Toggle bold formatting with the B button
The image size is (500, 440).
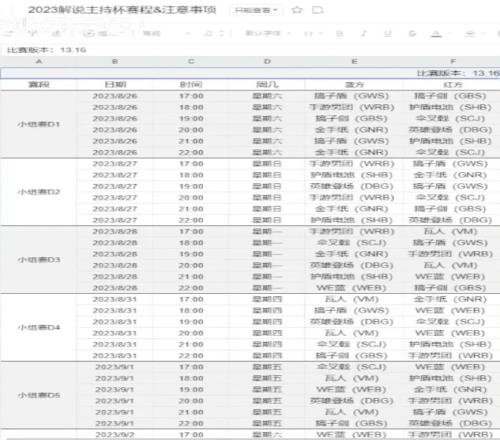pyautogui.click(x=339, y=33)
